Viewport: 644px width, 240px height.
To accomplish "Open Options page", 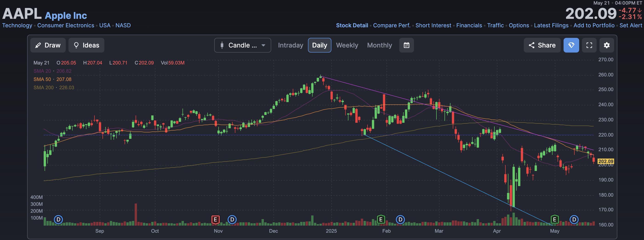I will [x=519, y=25].
